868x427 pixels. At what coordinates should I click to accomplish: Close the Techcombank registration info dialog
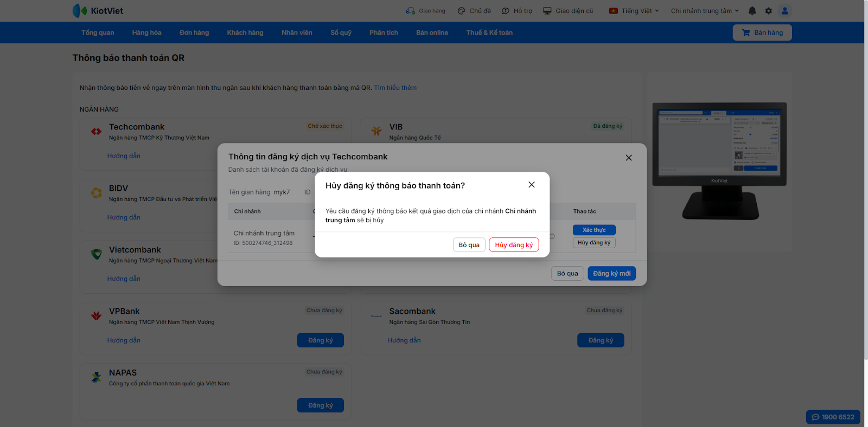[x=629, y=158]
